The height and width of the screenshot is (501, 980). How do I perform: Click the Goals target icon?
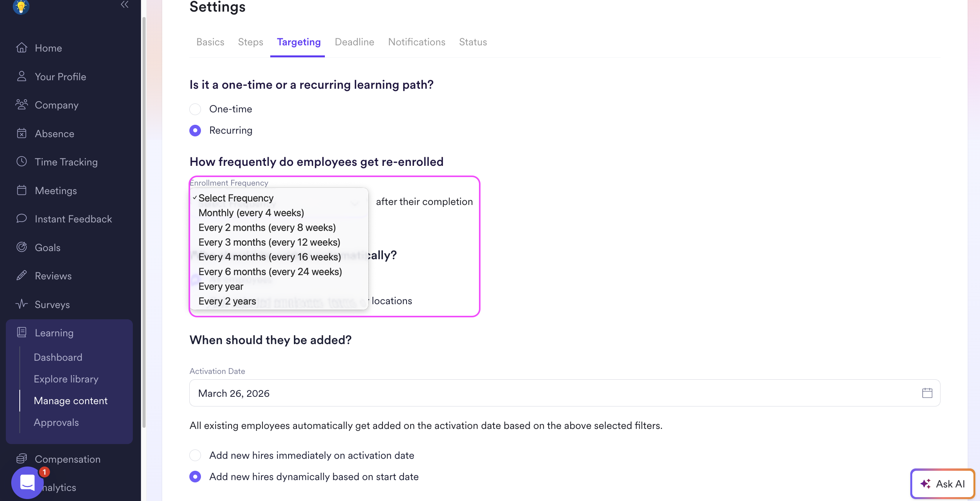(x=22, y=247)
